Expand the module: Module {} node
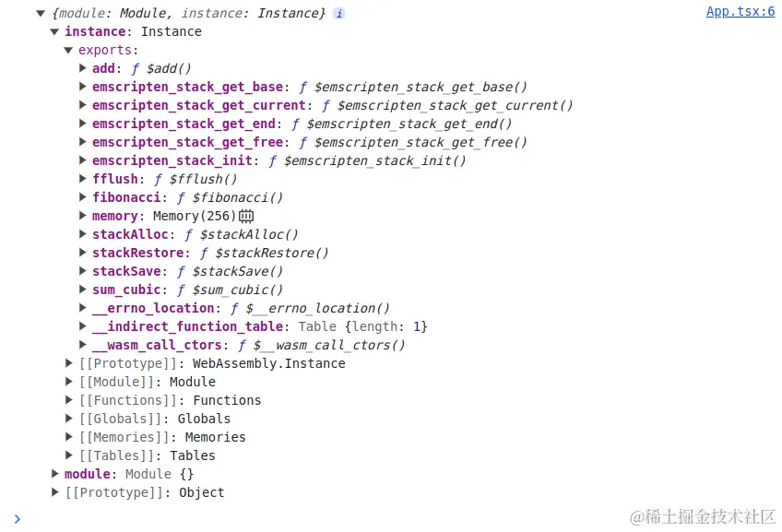The height and width of the screenshot is (532, 782). coord(54,474)
